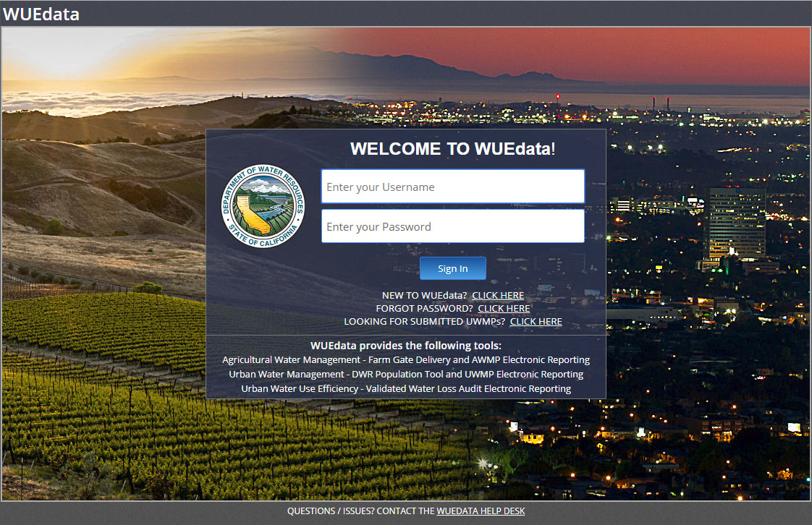The height and width of the screenshot is (525, 812).
Task: Click the WELCOME TO WUEdata! heading
Action: [x=452, y=149]
